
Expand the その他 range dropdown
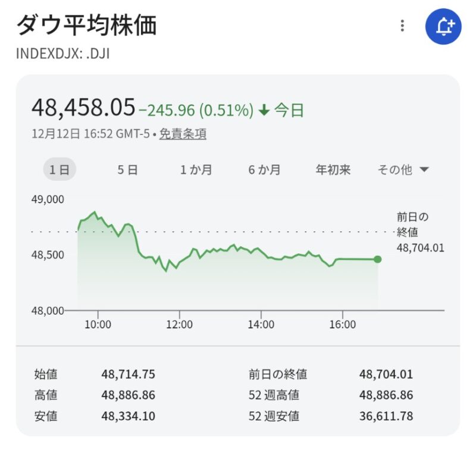(x=403, y=170)
